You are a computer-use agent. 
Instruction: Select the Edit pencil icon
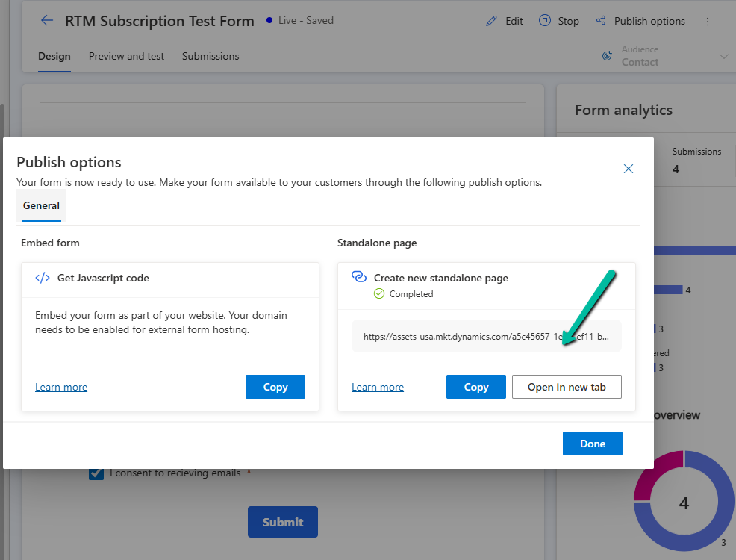tap(490, 20)
